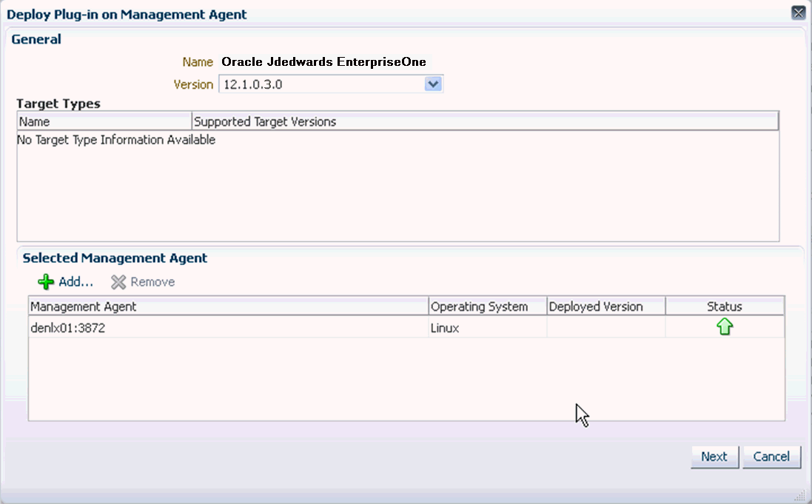The width and height of the screenshot is (812, 504).
Task: Click the green plus Add icon
Action: [x=46, y=282]
